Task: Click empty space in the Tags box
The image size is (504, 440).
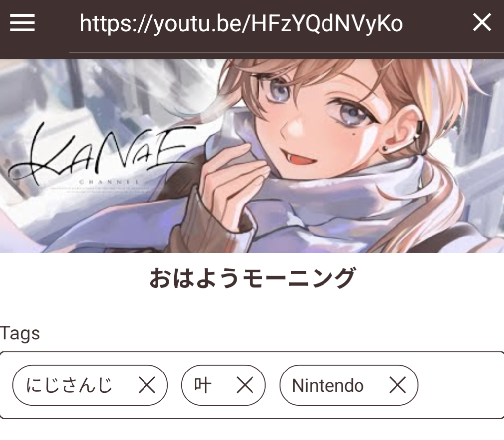Action: (x=460, y=385)
